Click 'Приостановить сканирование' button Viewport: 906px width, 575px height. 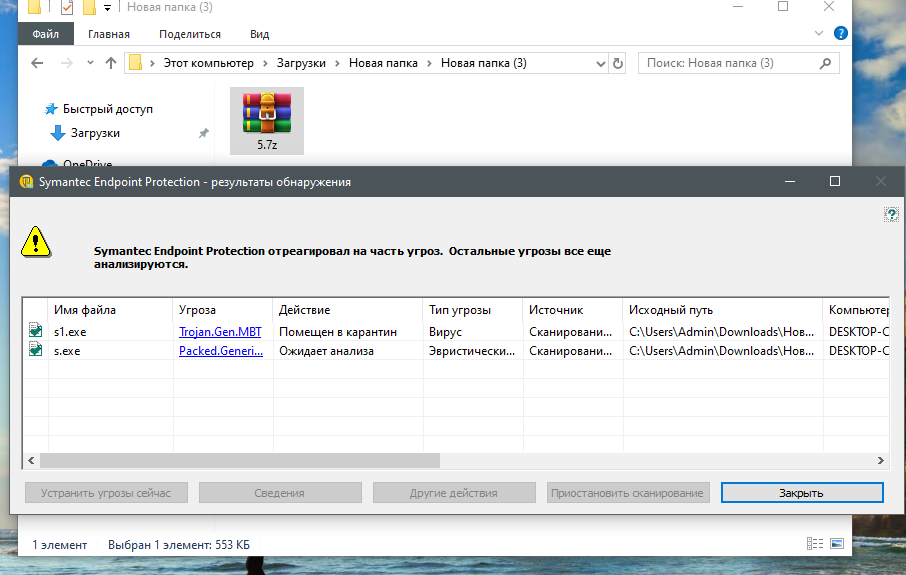tap(628, 493)
